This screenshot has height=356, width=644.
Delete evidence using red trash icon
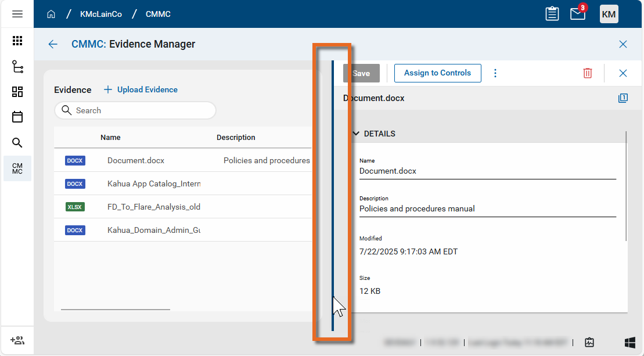pyautogui.click(x=588, y=73)
